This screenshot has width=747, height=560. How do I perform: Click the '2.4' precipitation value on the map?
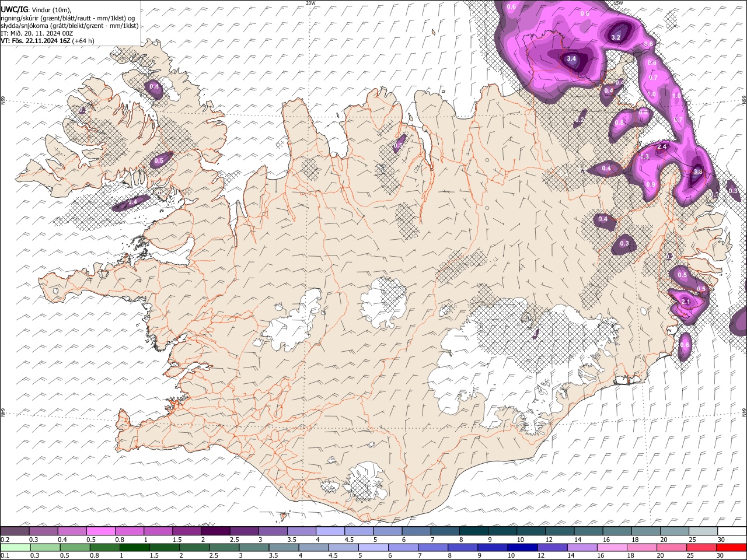point(662,147)
